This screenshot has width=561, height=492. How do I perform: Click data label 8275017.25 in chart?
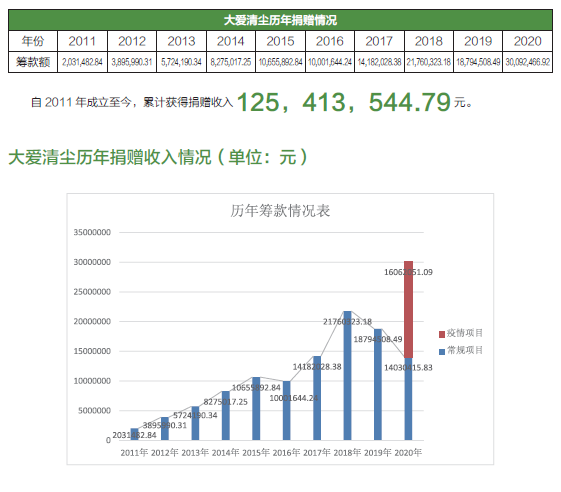225,402
